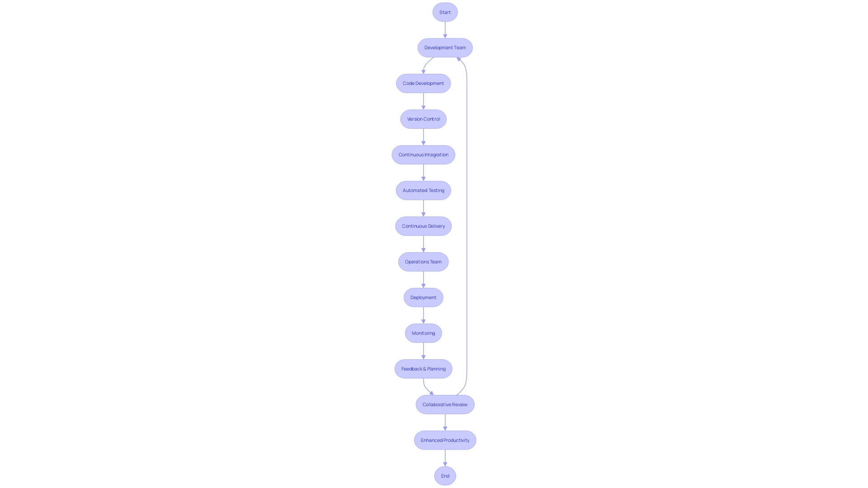Screen dimensions: 868x488
Task: Click the Collaborative Review node
Action: (445, 404)
